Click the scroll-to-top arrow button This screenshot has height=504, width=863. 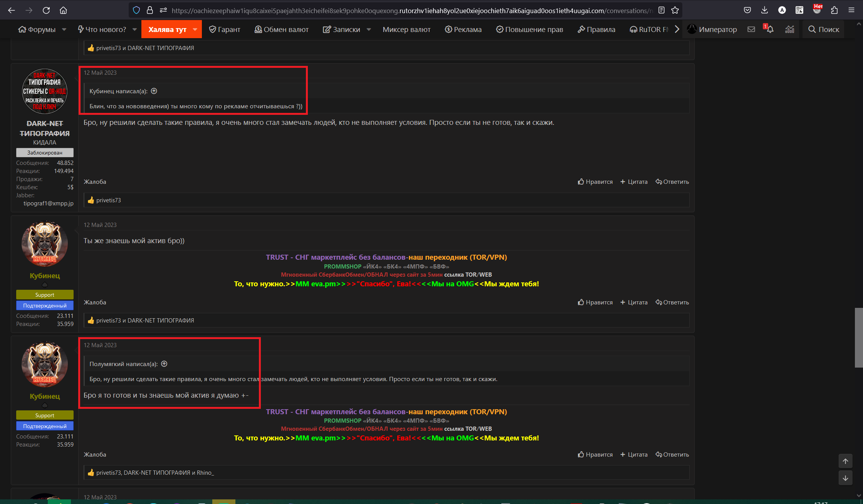[845, 461]
